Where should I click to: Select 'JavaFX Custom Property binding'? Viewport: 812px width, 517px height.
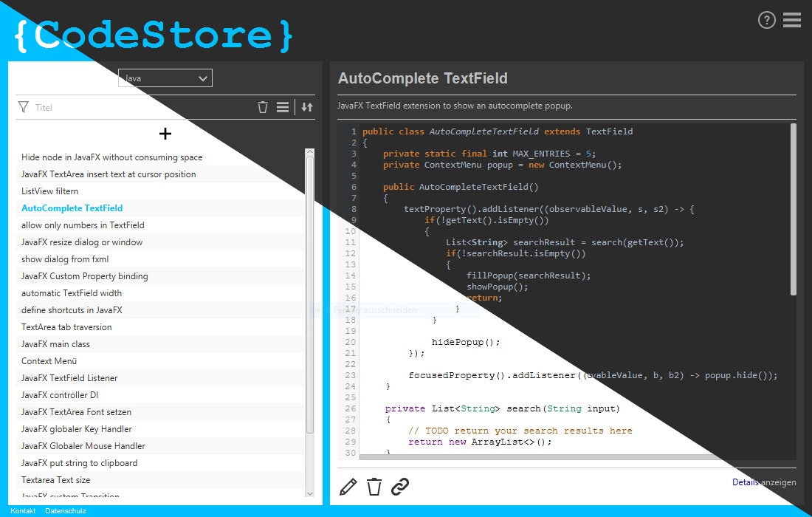(x=160, y=276)
